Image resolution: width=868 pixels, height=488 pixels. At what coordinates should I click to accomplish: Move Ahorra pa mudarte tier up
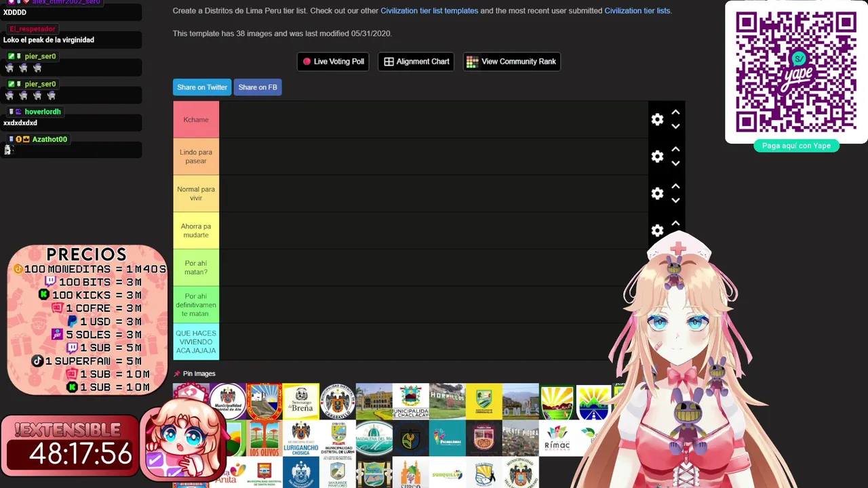point(675,223)
